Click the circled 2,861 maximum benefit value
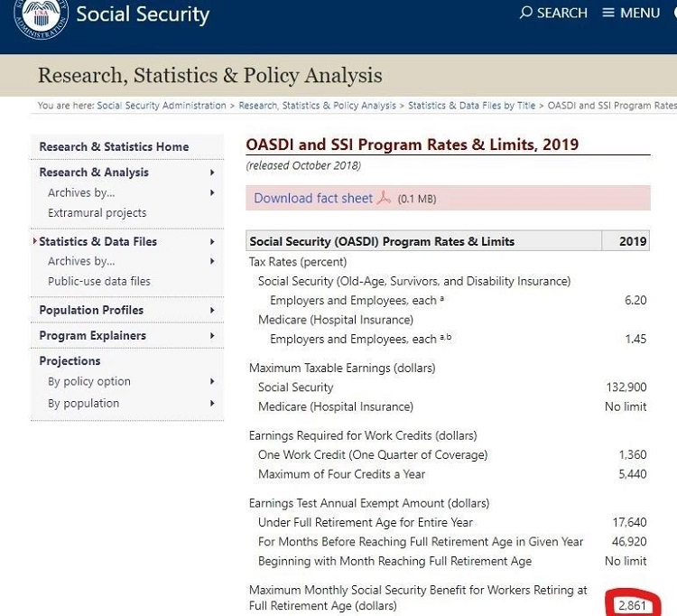Image resolution: width=677 pixels, height=616 pixels. pos(632,605)
